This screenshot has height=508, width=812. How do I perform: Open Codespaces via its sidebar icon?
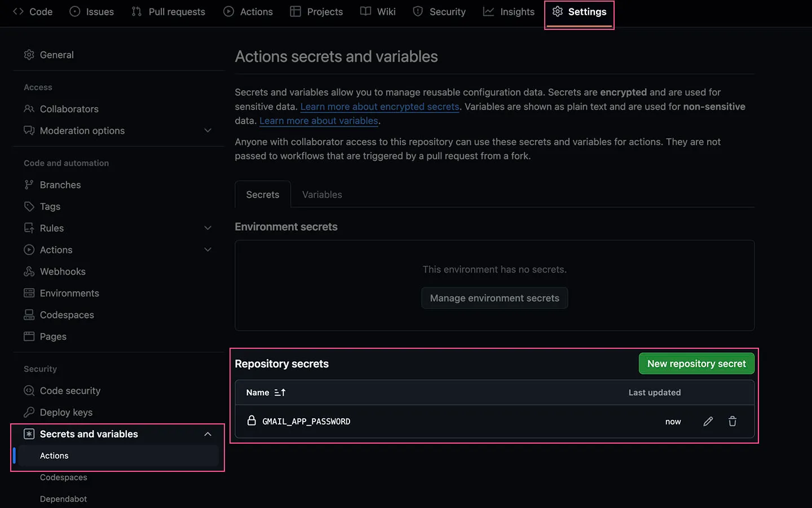pyautogui.click(x=29, y=315)
